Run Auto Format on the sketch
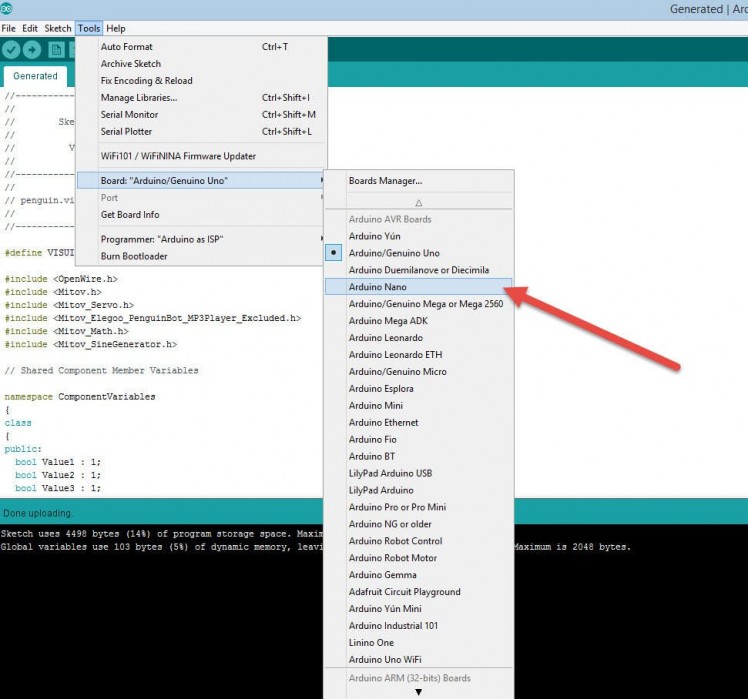The width and height of the screenshot is (748, 699). click(x=126, y=47)
